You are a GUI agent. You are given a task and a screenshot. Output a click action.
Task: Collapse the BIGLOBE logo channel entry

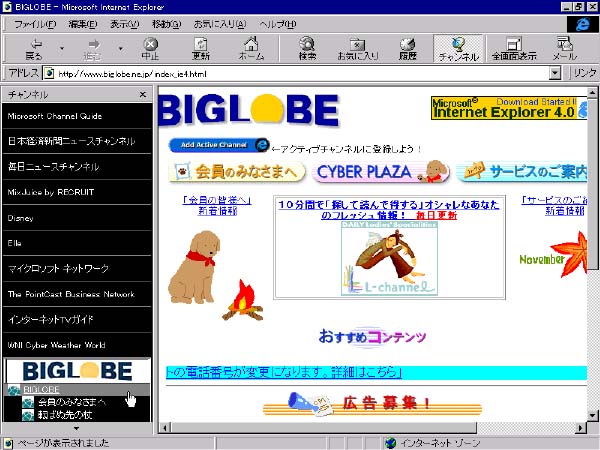(77, 370)
